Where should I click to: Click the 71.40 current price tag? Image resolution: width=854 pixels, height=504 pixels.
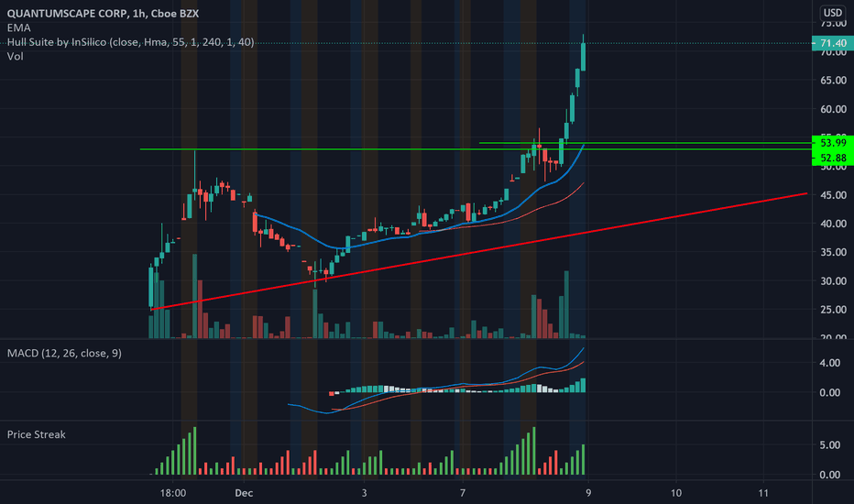click(x=833, y=43)
